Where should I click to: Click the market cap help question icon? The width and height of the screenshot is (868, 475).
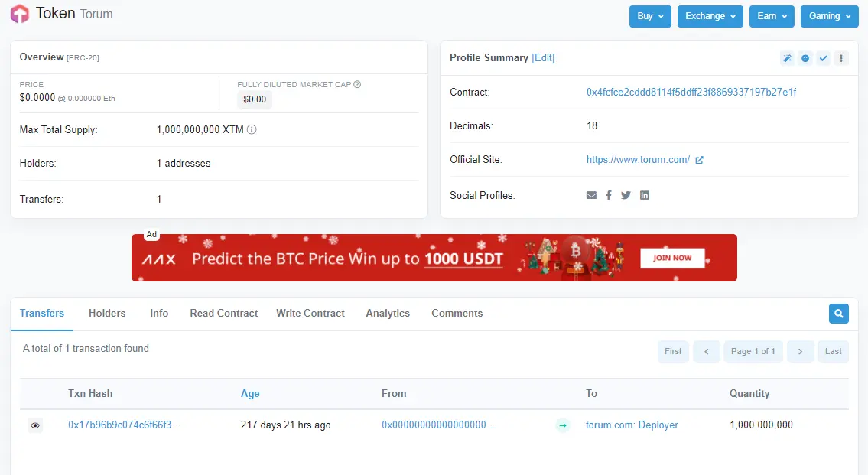[357, 84]
